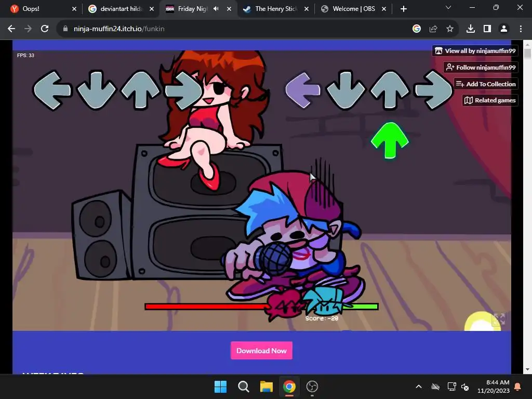Click the forward navigation arrow
This screenshot has height=399, width=532.
coord(28,29)
